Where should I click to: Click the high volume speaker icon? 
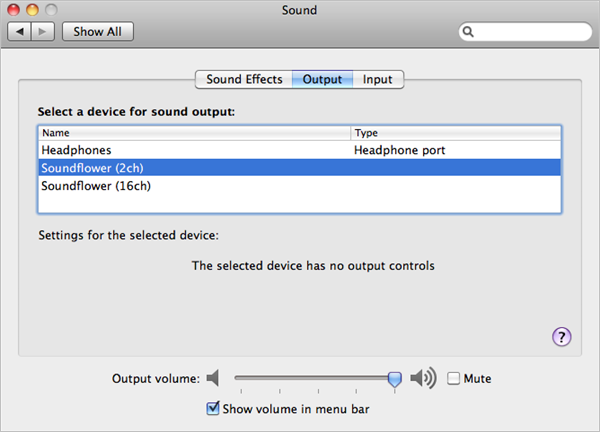(x=425, y=378)
